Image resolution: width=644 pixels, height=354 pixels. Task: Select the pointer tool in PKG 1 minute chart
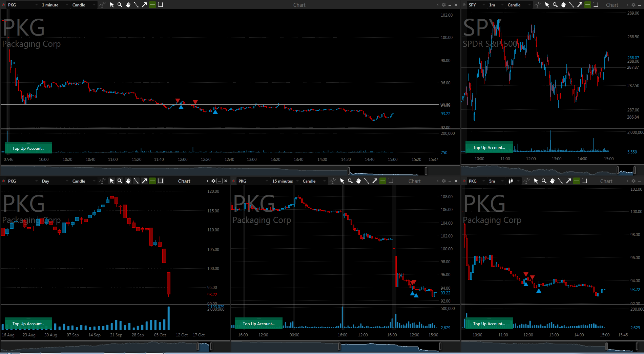[x=112, y=5]
